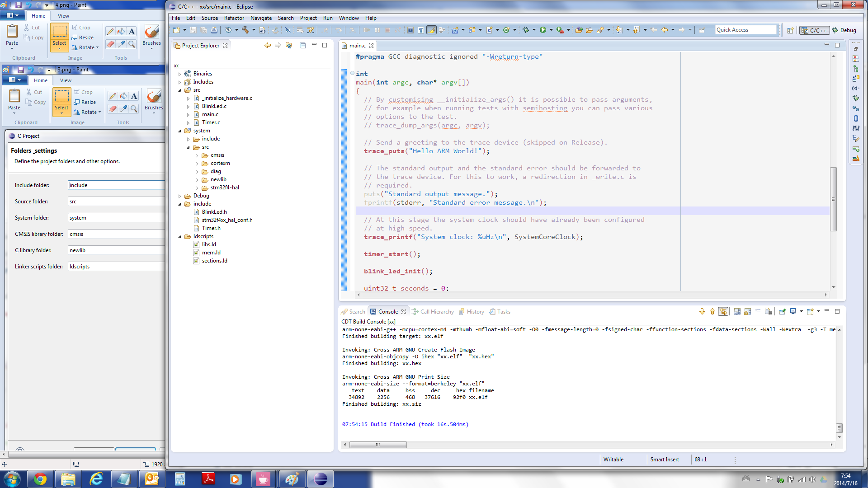868x488 pixels.
Task: Toggle console Scroll Lock button
Action: click(747, 311)
